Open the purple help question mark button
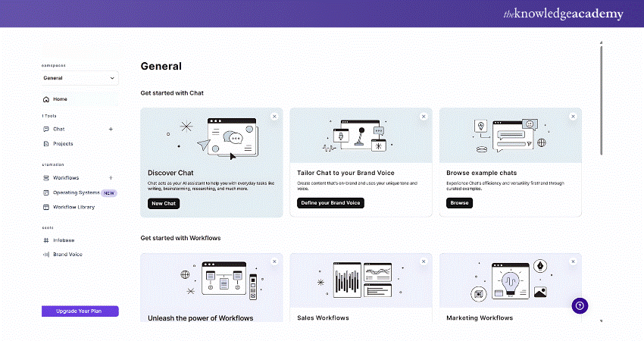The image size is (644, 341). (580, 305)
